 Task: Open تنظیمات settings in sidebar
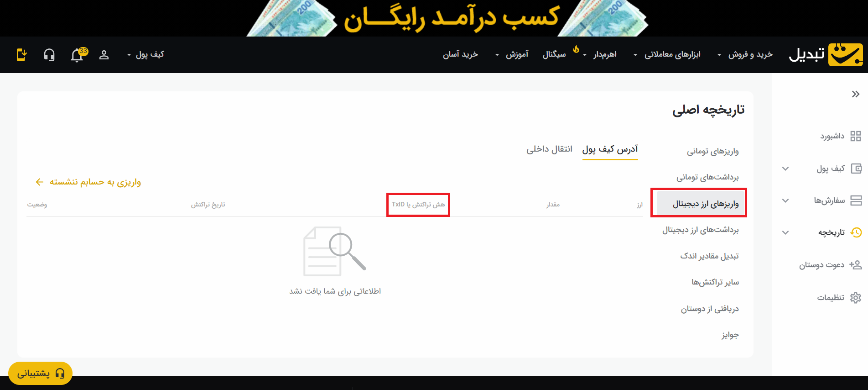pyautogui.click(x=838, y=297)
